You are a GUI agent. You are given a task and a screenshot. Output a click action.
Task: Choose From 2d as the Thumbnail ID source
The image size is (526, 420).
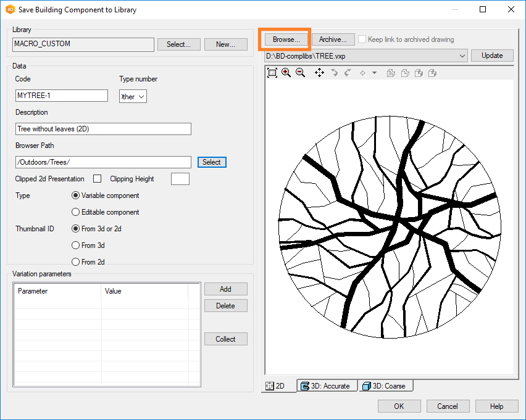(x=75, y=261)
